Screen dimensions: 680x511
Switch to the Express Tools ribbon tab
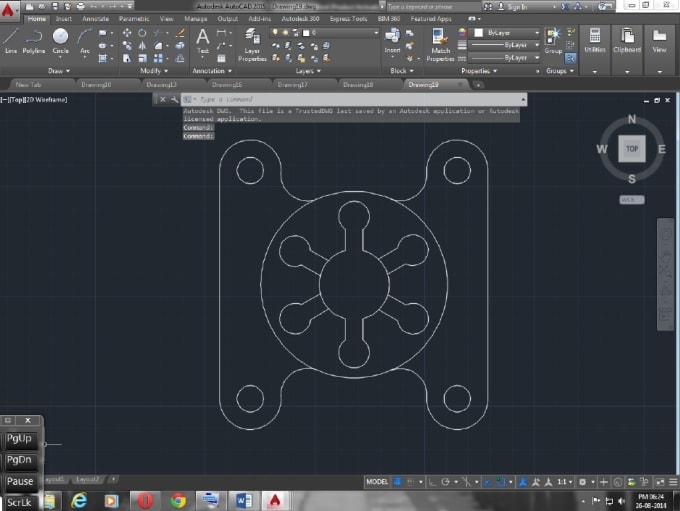click(348, 19)
